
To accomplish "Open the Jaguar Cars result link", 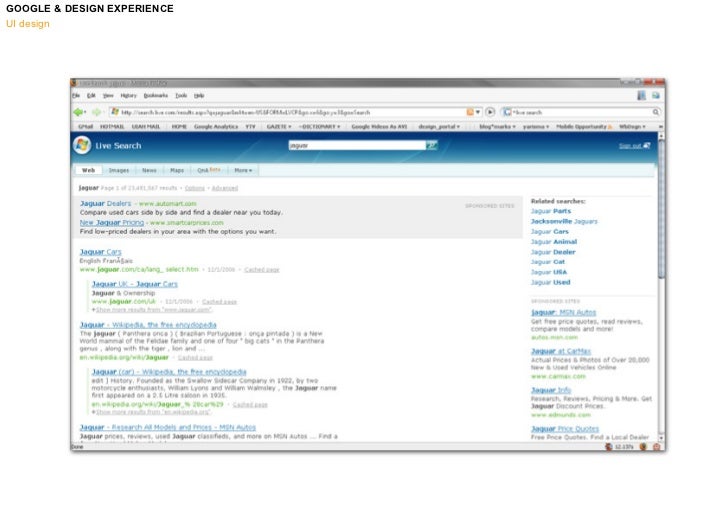I will pos(100,252).
